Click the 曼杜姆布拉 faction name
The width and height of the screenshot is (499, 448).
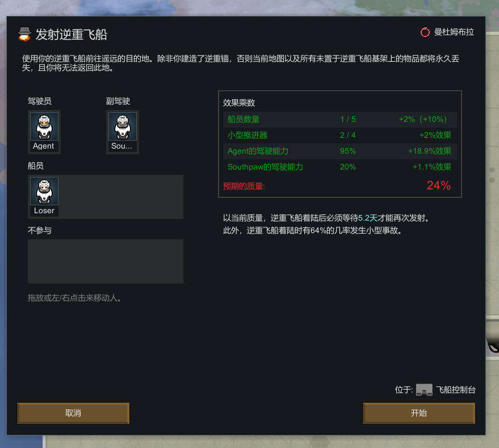[x=454, y=32]
